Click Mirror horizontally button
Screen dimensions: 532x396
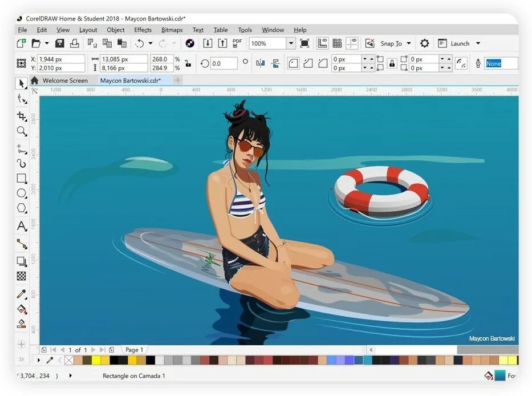[261, 63]
